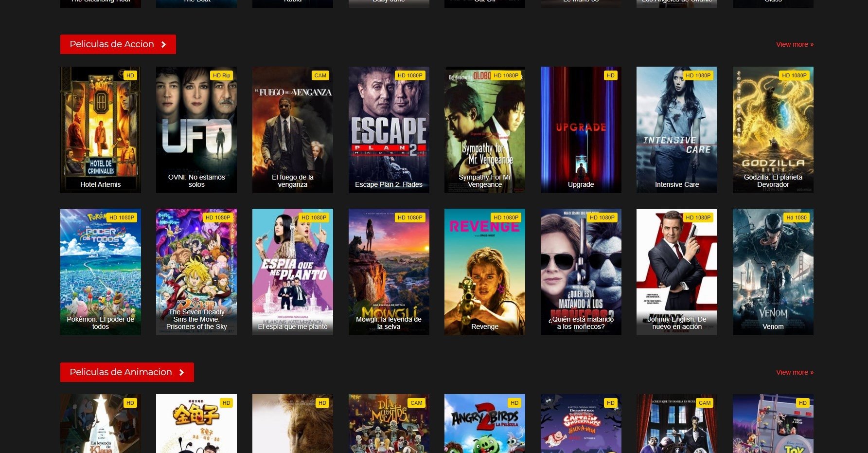Open the Venom movie poster
The width and height of the screenshot is (868, 453).
pyautogui.click(x=773, y=272)
